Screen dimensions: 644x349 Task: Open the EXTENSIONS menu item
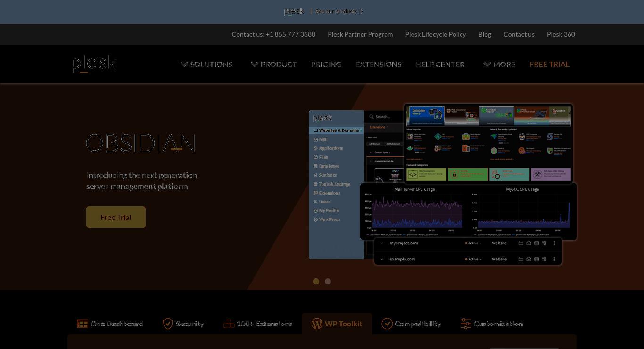click(x=379, y=64)
